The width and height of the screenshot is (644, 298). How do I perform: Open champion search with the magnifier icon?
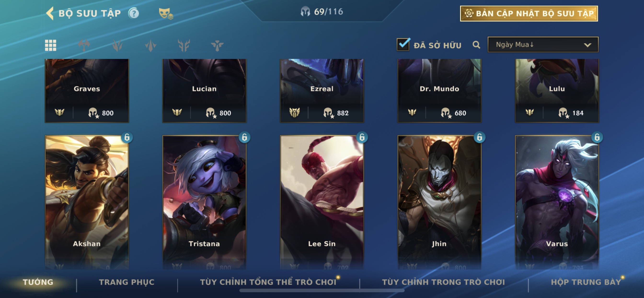[476, 45]
